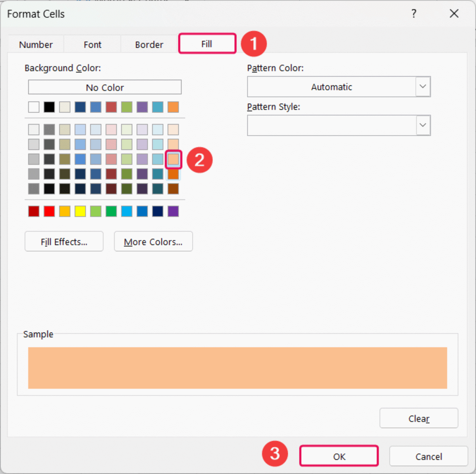The height and width of the screenshot is (474, 476).
Task: Click the No Color button
Action: pyautogui.click(x=105, y=87)
